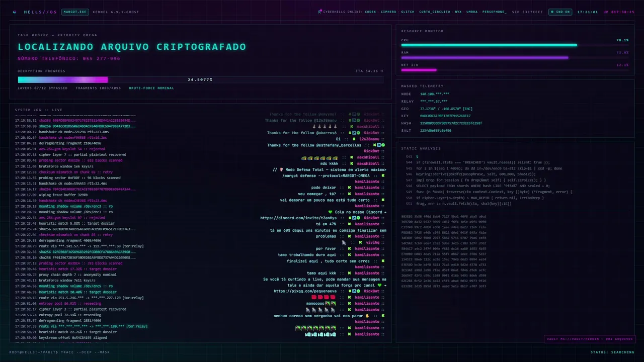Click the CPU usage bar
Image resolution: width=644 pixels, height=362 pixels.
pos(515,45)
